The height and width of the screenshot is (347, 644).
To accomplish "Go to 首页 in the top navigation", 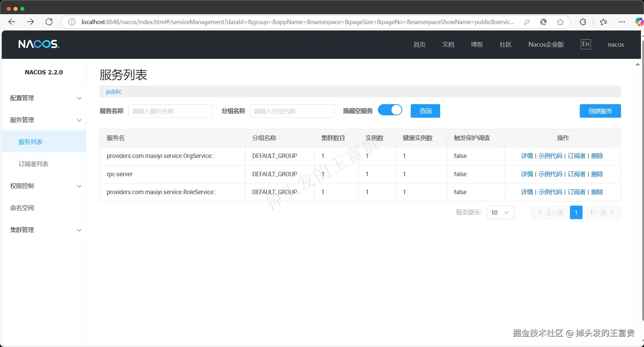I will [x=420, y=45].
